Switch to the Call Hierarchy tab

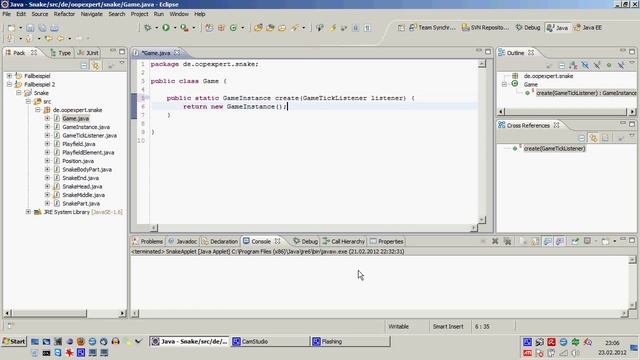[344, 241]
